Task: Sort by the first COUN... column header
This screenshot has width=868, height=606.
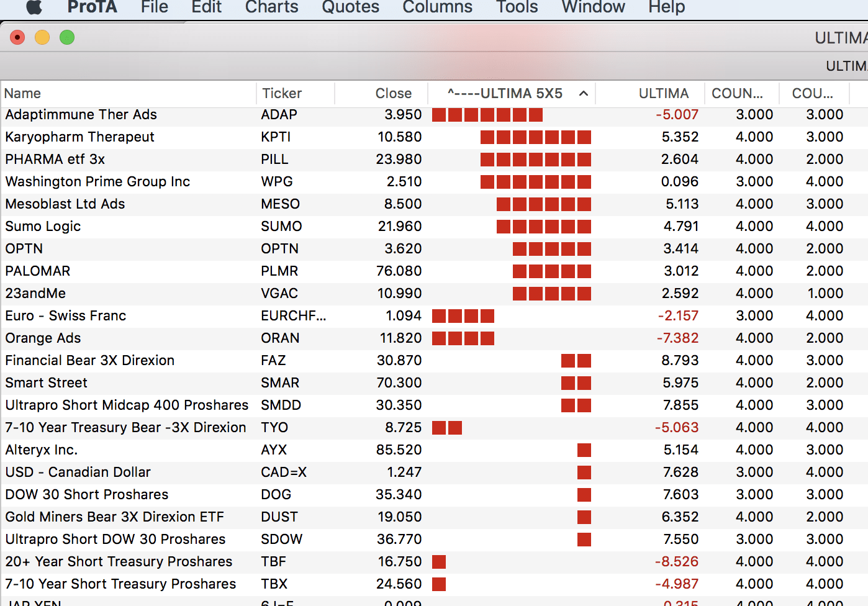Action: pyautogui.click(x=741, y=93)
